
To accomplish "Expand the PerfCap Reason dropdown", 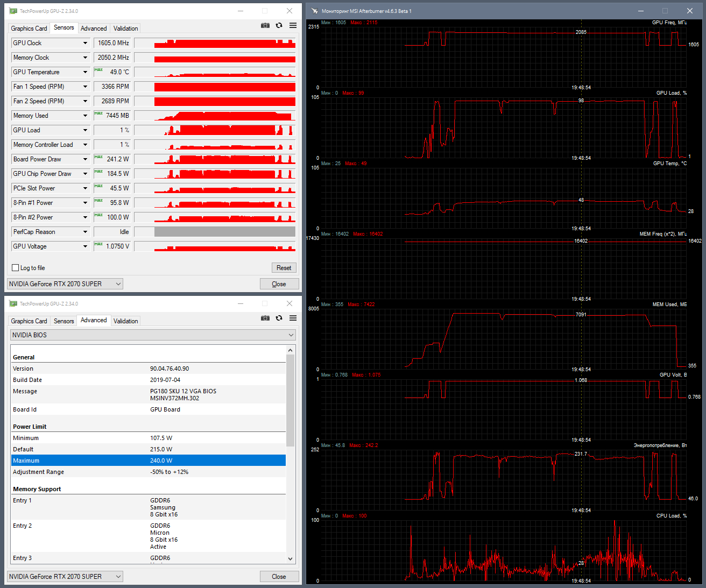I will click(x=85, y=232).
